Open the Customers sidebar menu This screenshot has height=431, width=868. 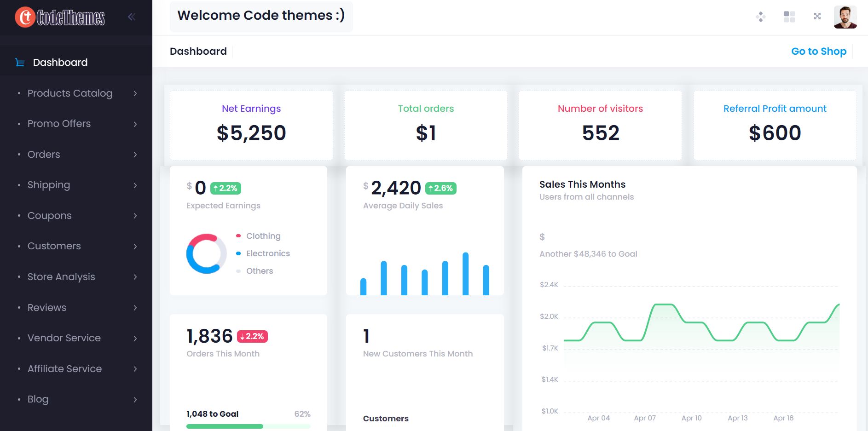point(54,246)
